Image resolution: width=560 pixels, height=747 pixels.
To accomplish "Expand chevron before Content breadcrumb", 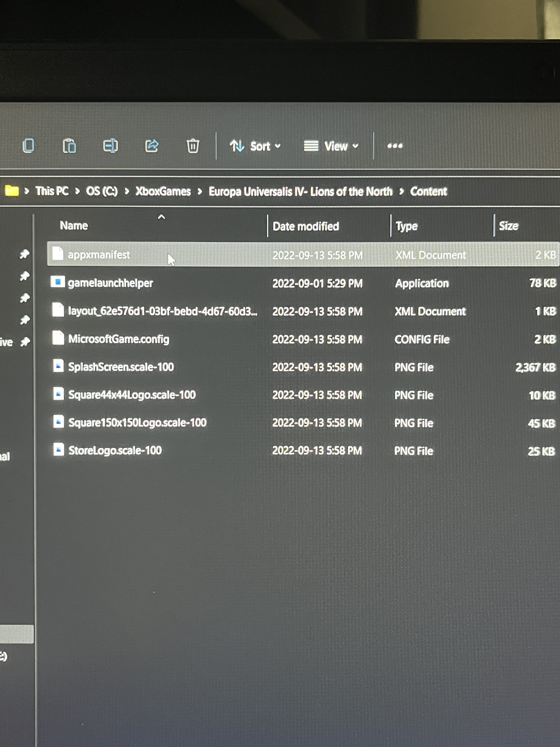I will tap(401, 192).
